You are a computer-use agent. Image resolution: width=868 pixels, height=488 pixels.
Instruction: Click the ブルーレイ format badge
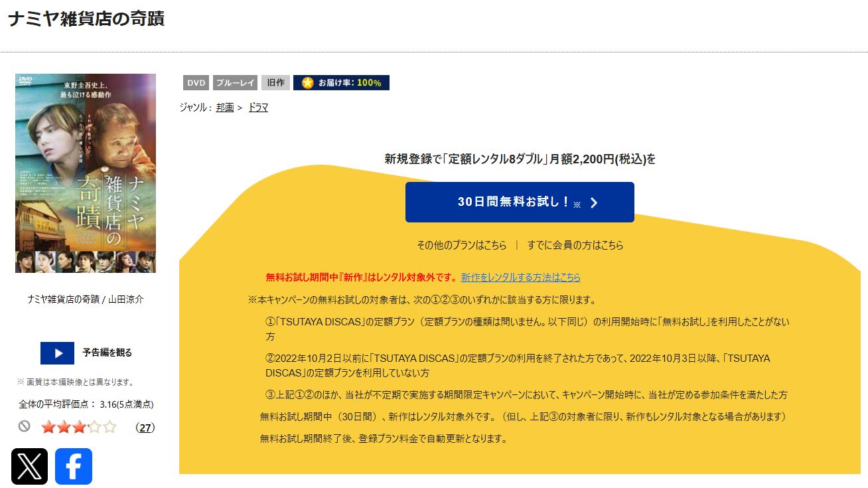235,83
